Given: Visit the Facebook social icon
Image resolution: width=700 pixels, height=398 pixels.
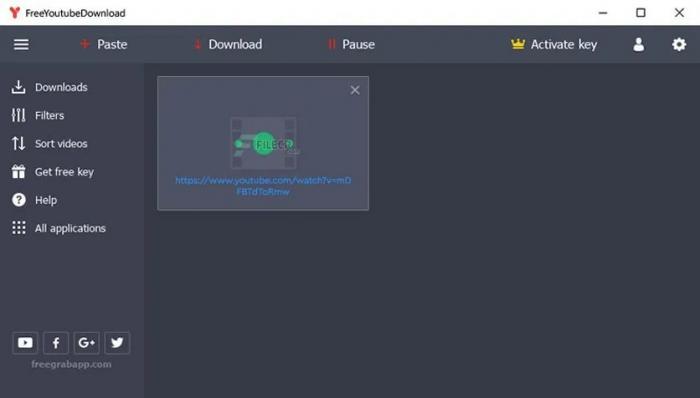Looking at the screenshot, I should [56, 343].
